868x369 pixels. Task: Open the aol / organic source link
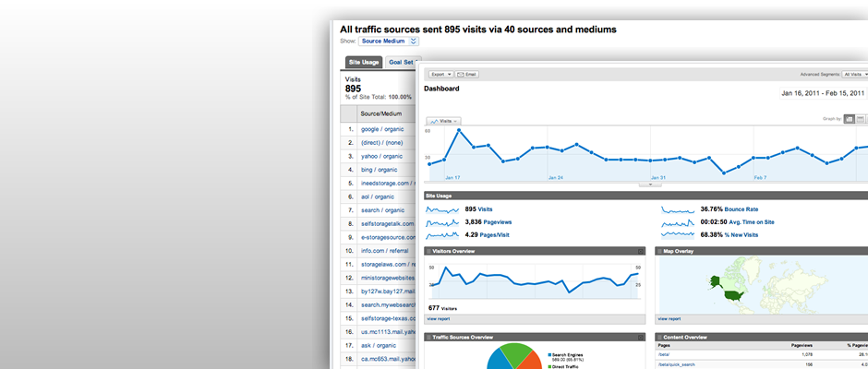click(378, 196)
